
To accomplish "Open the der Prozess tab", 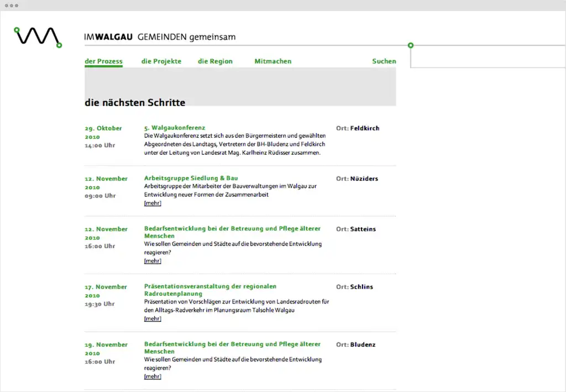I will pos(103,61).
